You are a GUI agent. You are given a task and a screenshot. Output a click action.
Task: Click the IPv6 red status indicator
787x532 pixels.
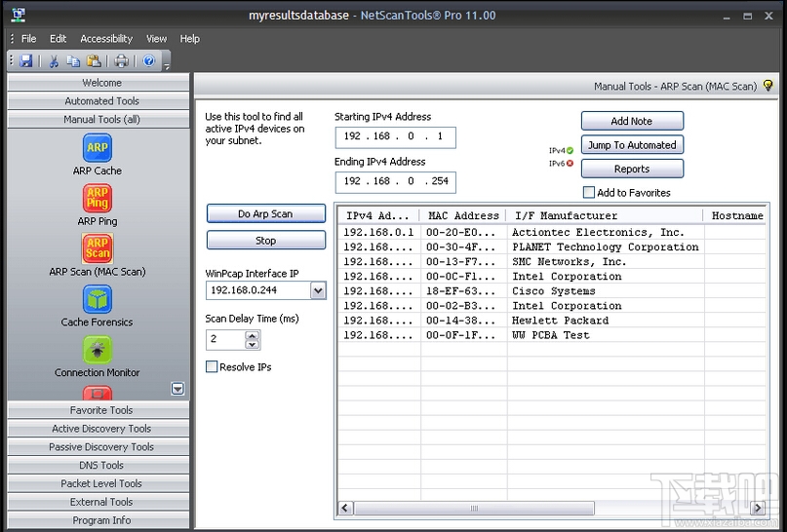[x=570, y=164]
